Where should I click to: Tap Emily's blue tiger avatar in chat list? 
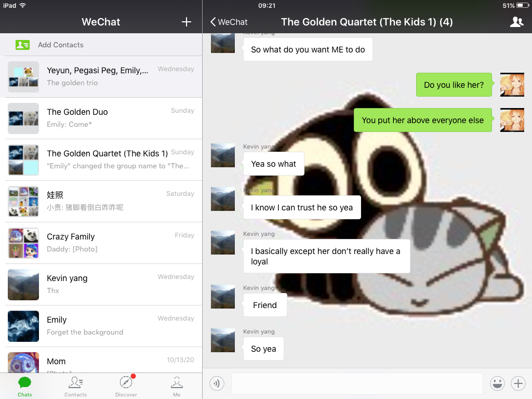(23, 326)
